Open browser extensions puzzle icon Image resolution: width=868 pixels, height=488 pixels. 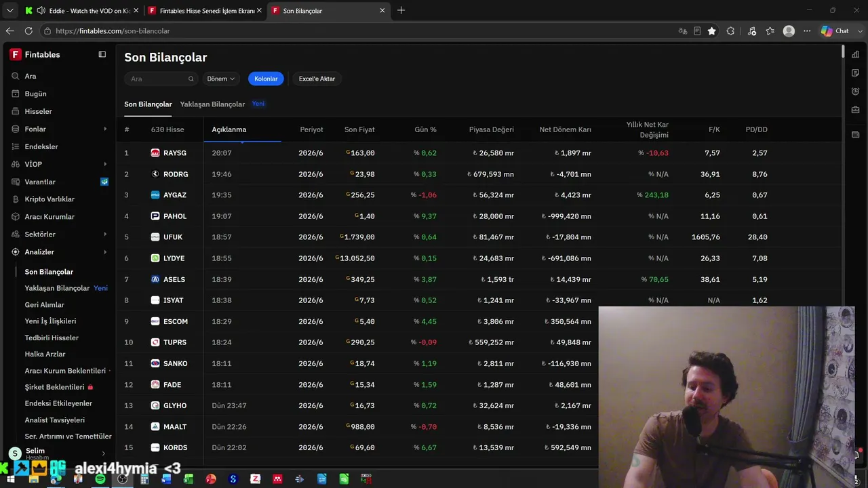click(730, 31)
